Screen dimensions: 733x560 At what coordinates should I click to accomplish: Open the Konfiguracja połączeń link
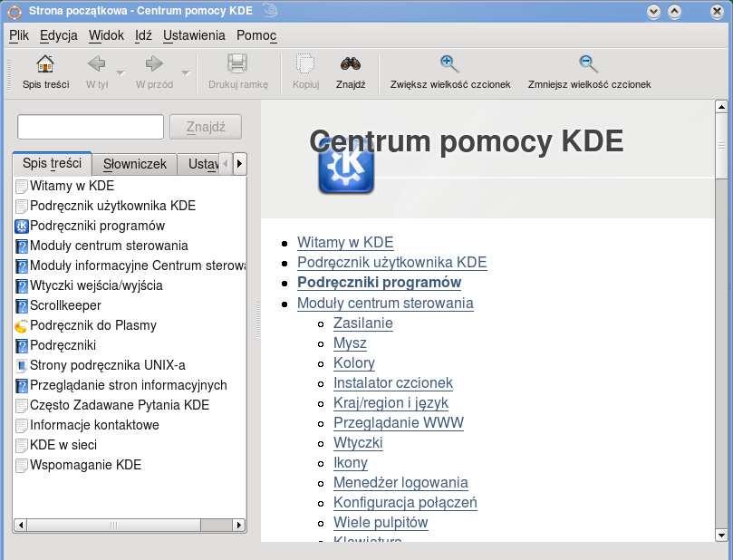tap(405, 503)
